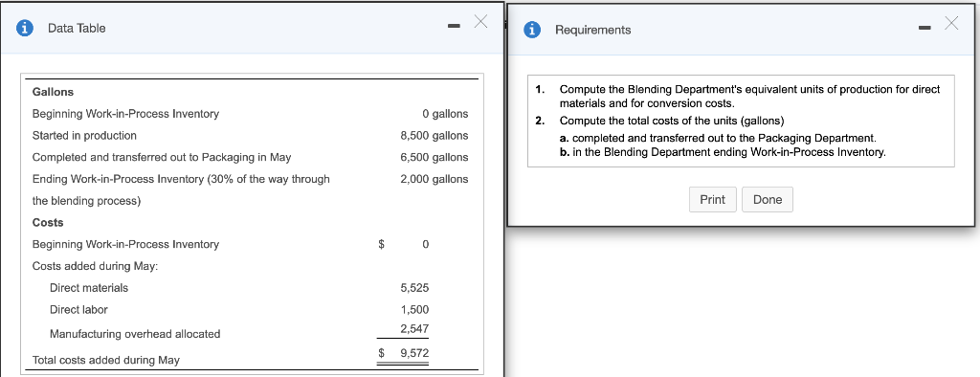Close the Requirements window
Screen dimensions: 980x377
click(x=951, y=24)
